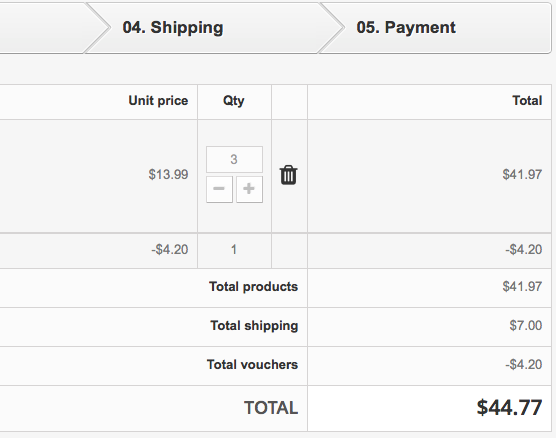
Task: Click the $7.00 shipping amount
Action: [526, 326]
